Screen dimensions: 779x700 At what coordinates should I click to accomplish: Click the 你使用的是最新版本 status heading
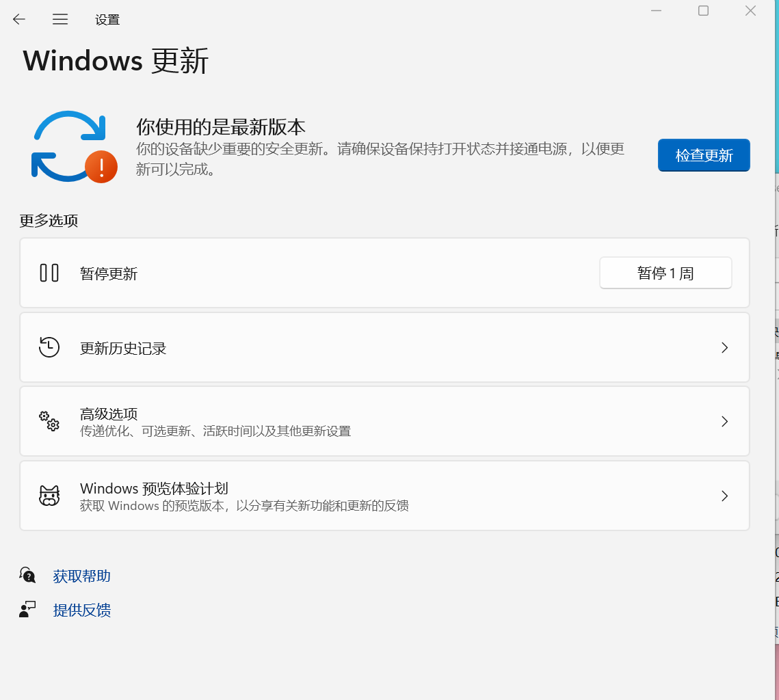(221, 127)
